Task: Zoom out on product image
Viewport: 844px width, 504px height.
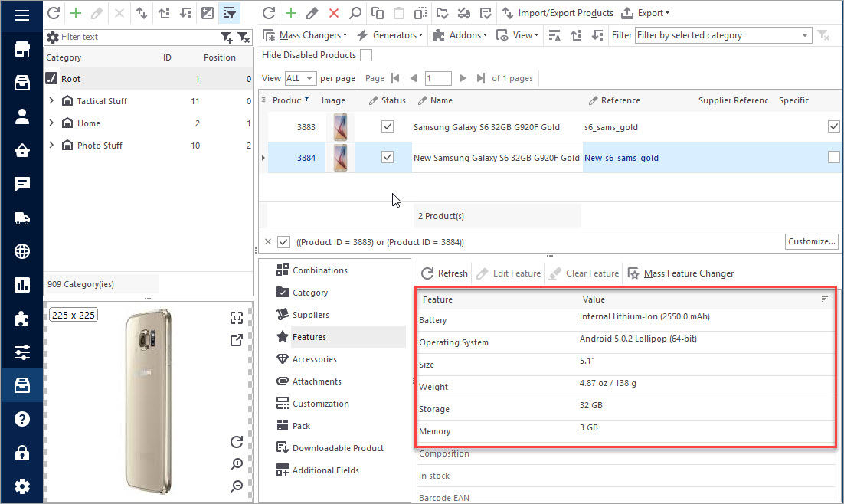Action: point(237,486)
